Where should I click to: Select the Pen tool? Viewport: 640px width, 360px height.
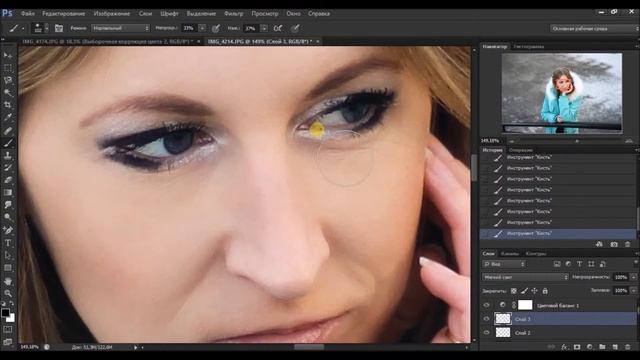(x=8, y=230)
